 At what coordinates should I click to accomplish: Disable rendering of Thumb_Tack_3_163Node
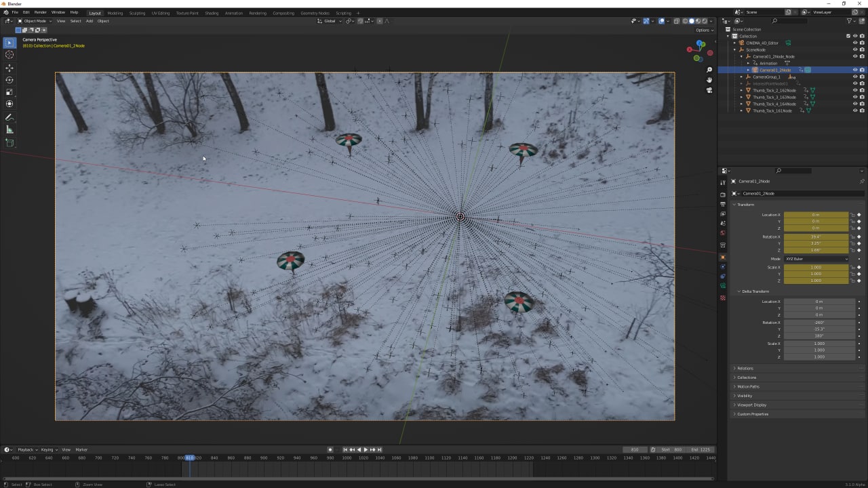862,97
